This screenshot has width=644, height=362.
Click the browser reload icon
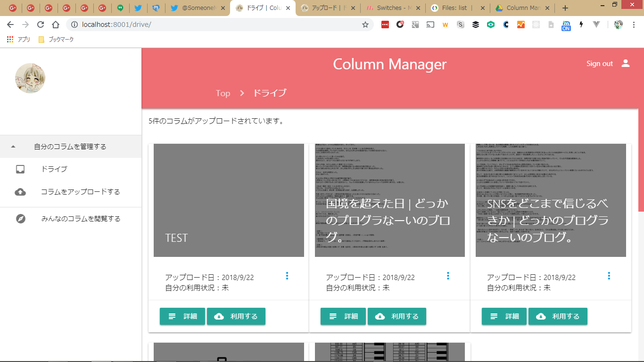click(41, 25)
